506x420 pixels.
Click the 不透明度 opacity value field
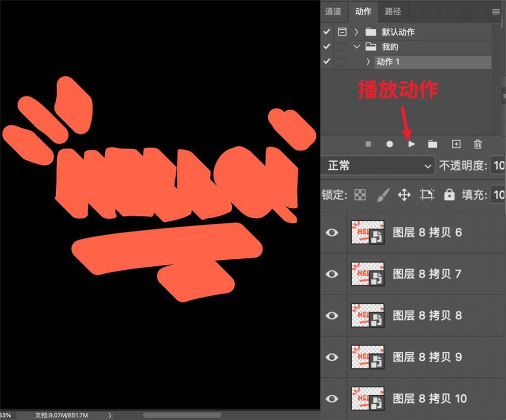pyautogui.click(x=497, y=166)
